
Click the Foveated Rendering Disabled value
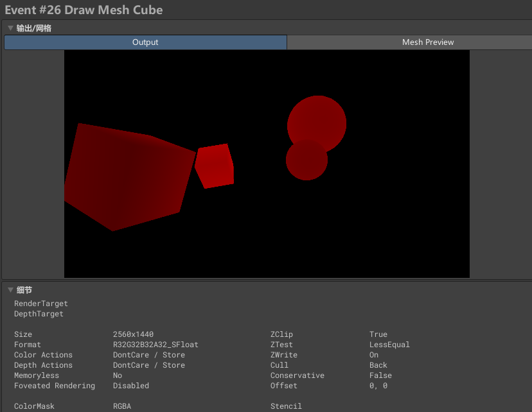[x=131, y=386]
